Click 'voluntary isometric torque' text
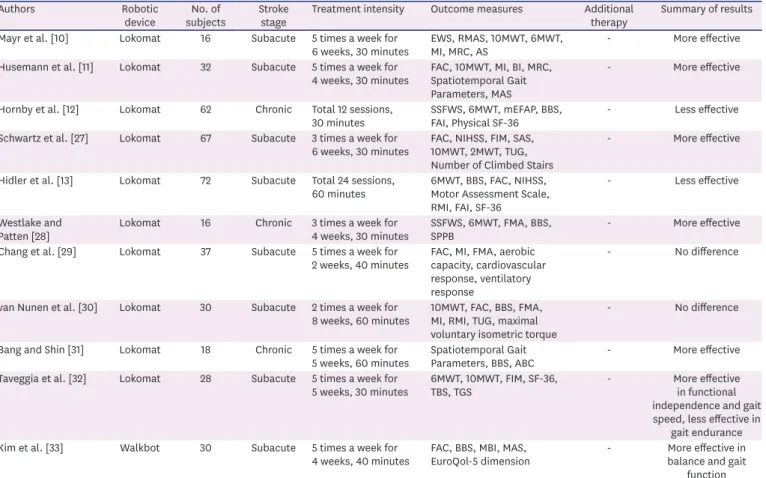 493,335
